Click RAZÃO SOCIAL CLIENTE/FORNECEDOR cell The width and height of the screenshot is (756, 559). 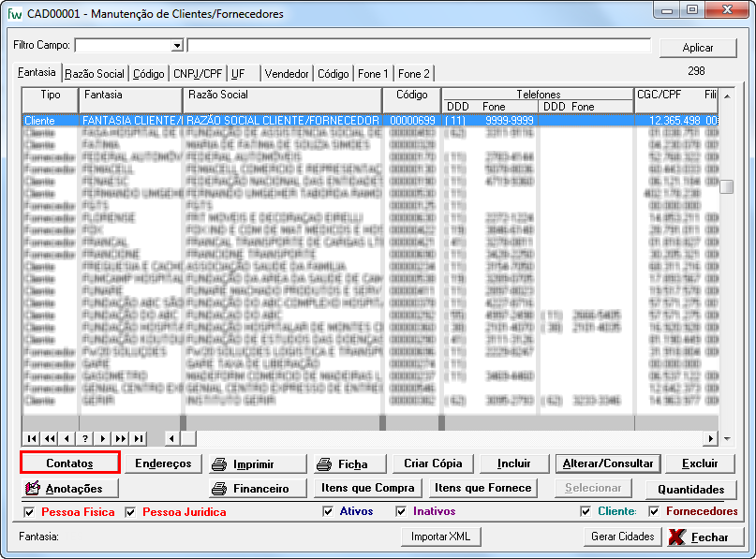(283, 121)
